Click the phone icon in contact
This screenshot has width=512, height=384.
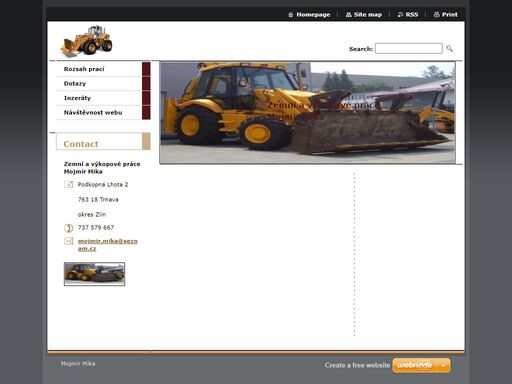(68, 228)
